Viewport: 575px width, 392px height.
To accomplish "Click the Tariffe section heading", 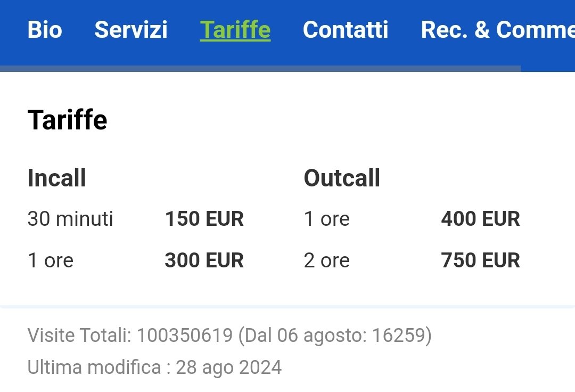I will 67,120.
